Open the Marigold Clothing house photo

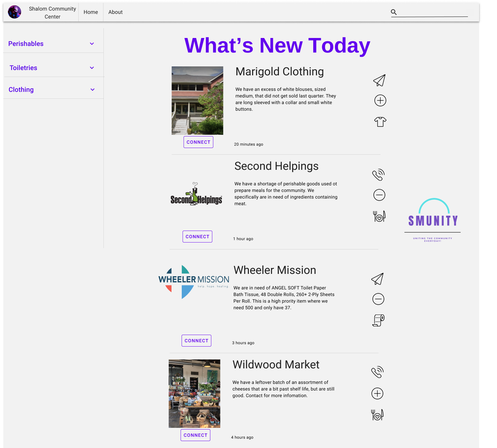click(197, 100)
